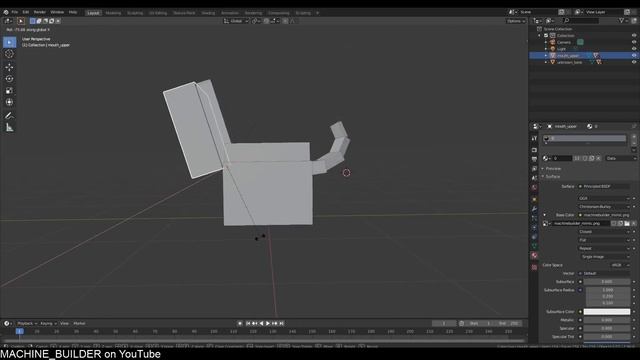Viewport: 640px width, 360px height.
Task: Open the Object Data properties tab
Action: pos(534,246)
